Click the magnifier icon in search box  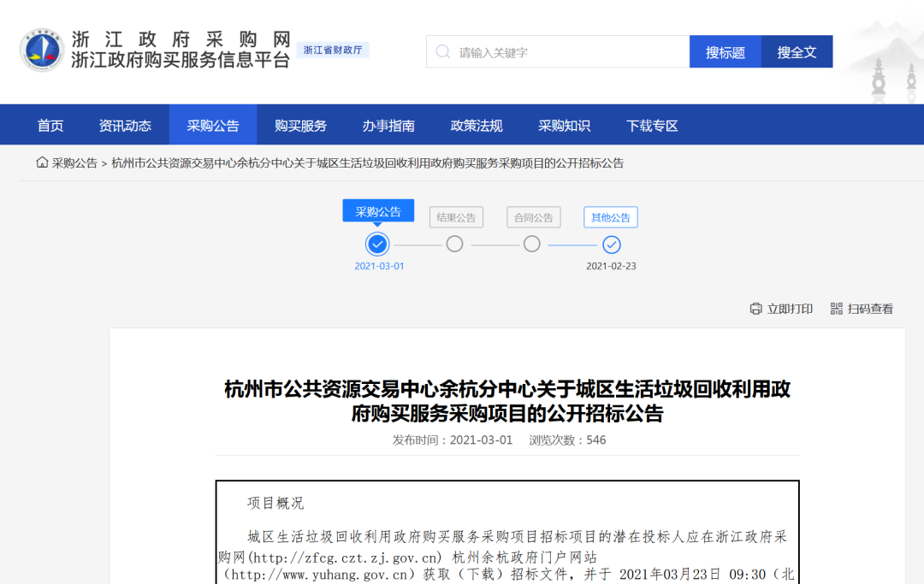442,52
